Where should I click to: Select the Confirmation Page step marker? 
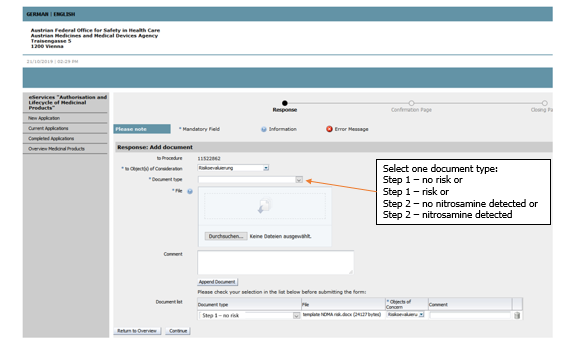[411, 103]
